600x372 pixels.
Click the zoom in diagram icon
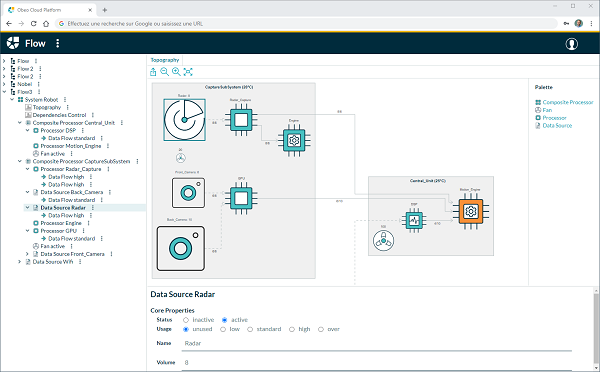[x=176, y=72]
